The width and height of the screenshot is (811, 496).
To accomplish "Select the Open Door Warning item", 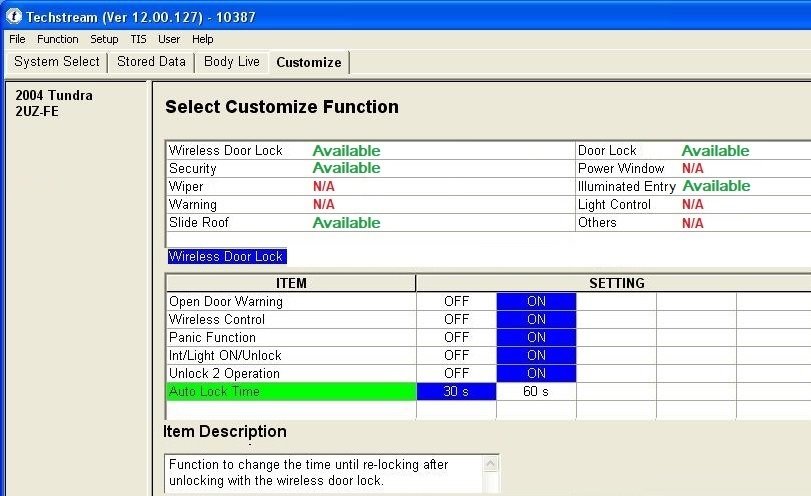I will tap(291, 301).
